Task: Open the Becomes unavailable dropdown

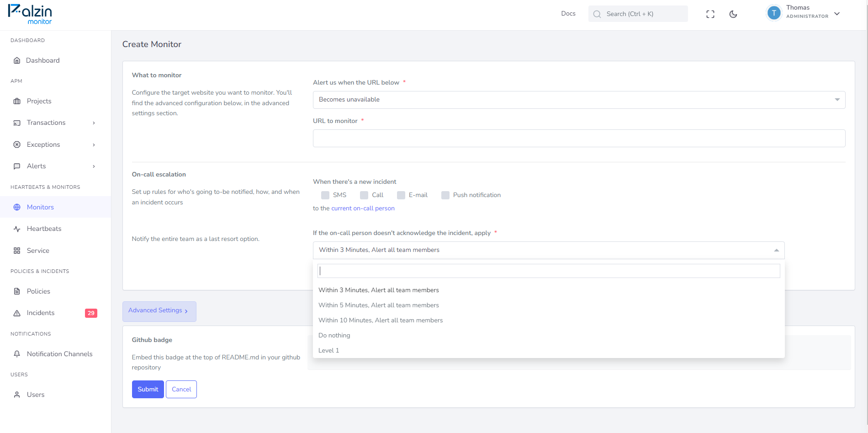Action: click(x=579, y=100)
